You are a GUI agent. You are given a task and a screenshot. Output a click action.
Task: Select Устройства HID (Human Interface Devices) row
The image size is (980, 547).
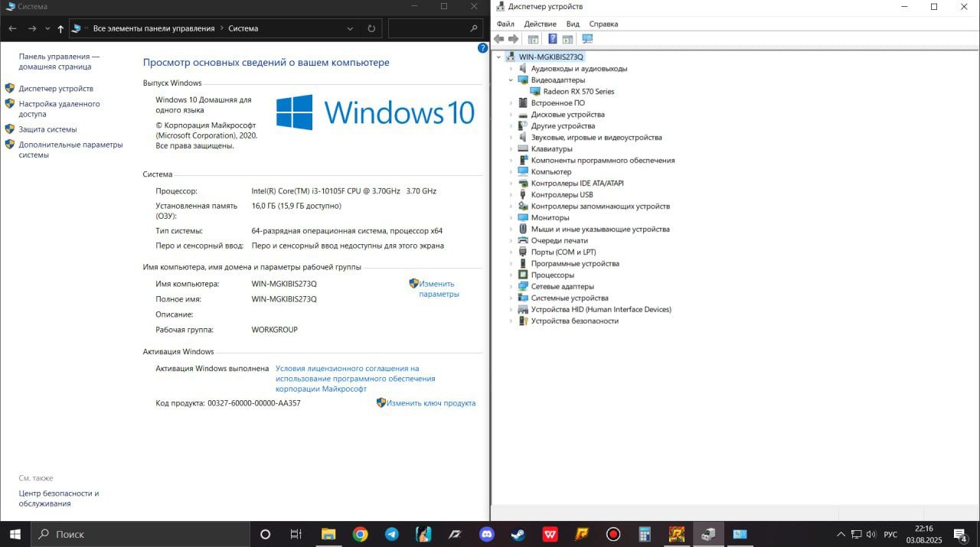[601, 310]
